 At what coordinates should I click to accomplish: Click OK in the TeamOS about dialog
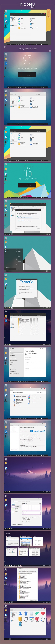click(x=35, y=297)
